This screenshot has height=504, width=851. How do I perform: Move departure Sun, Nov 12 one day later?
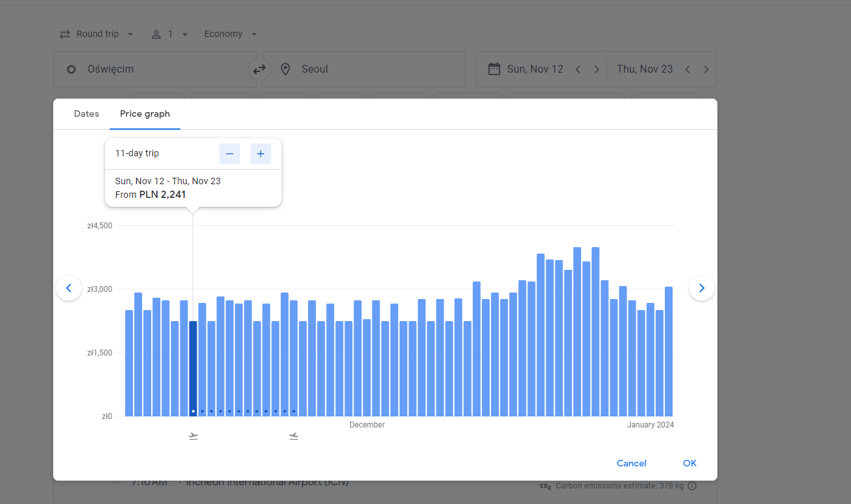(x=597, y=69)
